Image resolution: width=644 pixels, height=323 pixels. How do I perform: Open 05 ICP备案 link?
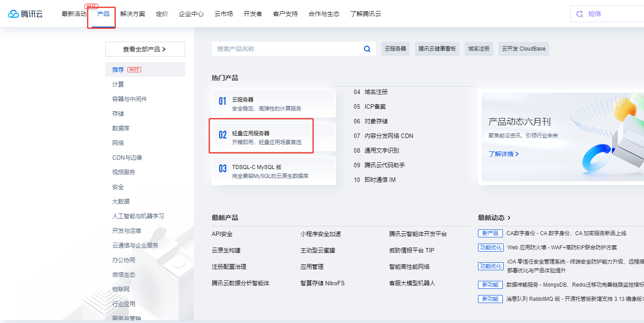click(370, 106)
